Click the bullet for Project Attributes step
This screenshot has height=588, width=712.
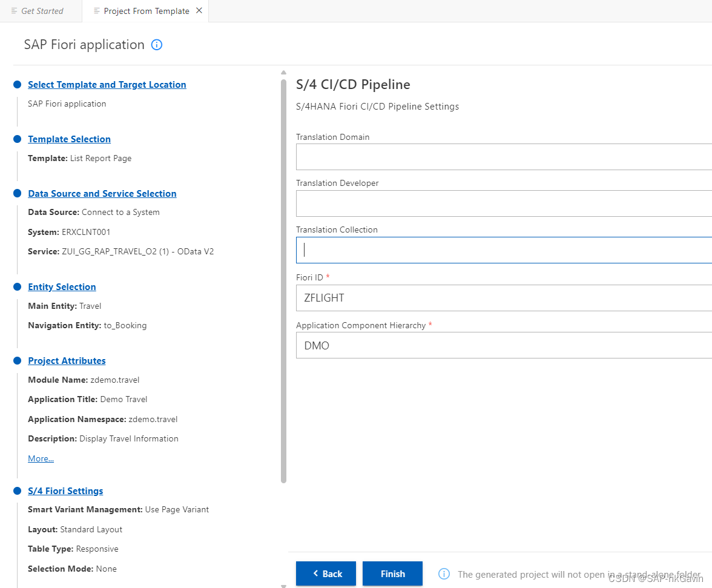(x=17, y=360)
